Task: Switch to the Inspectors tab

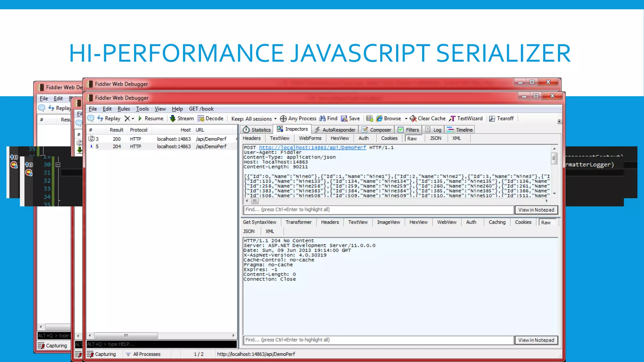Action: (292, 129)
